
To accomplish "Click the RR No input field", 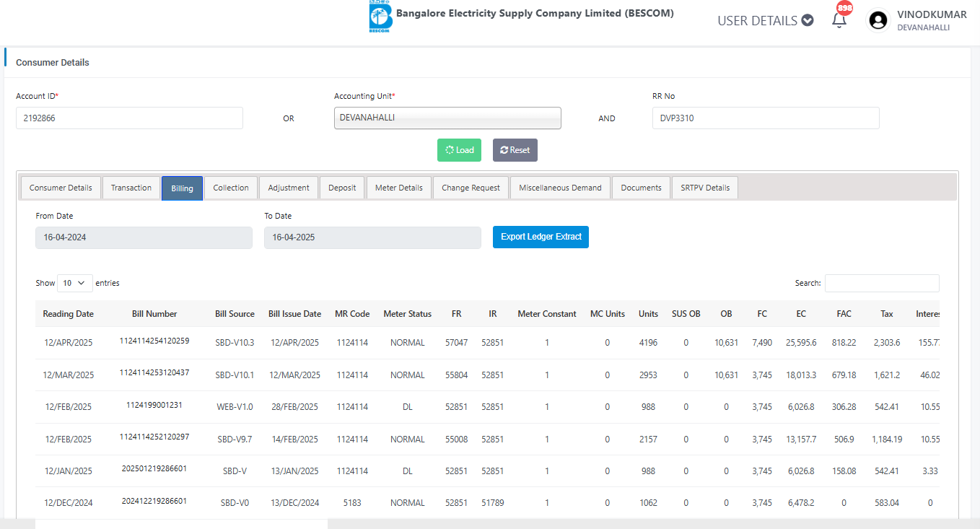I will click(766, 118).
